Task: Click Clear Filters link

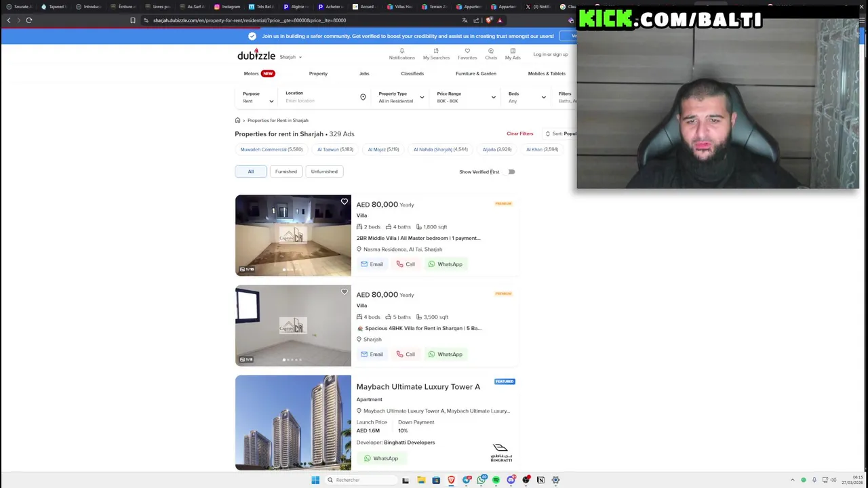Action: pyautogui.click(x=520, y=134)
